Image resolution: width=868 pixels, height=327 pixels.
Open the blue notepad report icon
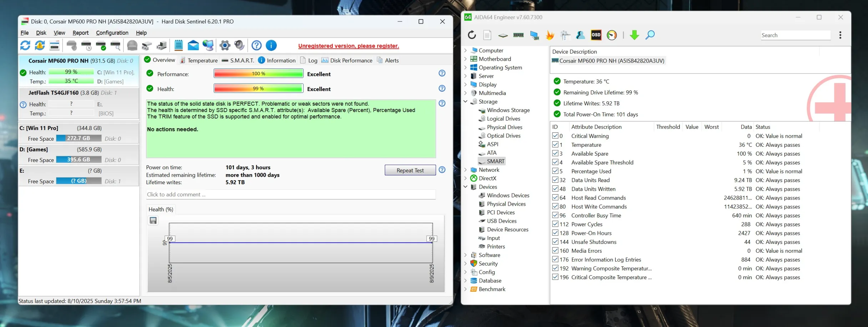click(x=178, y=45)
